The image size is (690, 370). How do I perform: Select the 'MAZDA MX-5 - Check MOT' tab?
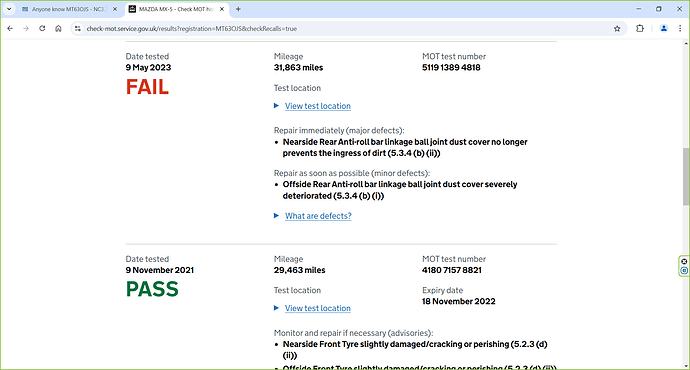(x=176, y=9)
